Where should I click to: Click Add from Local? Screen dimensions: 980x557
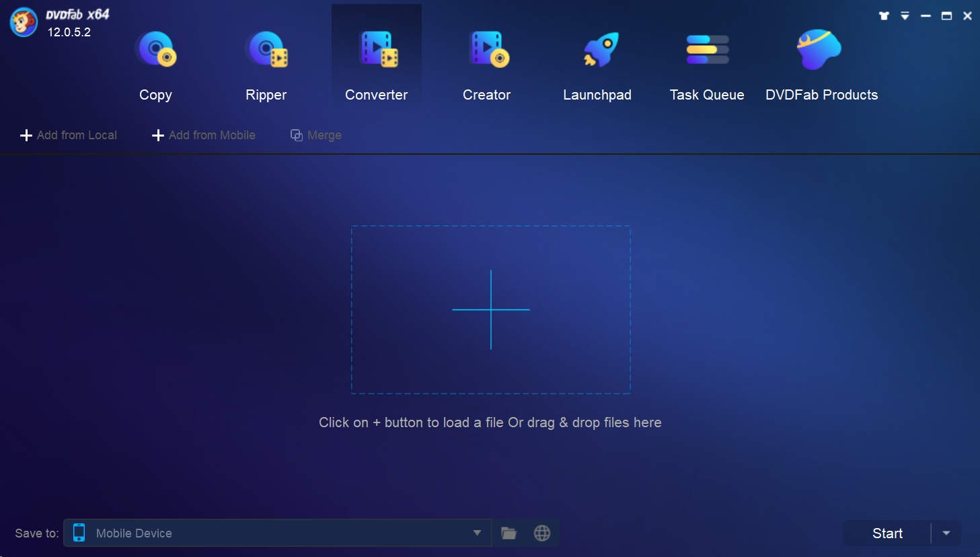tap(69, 135)
